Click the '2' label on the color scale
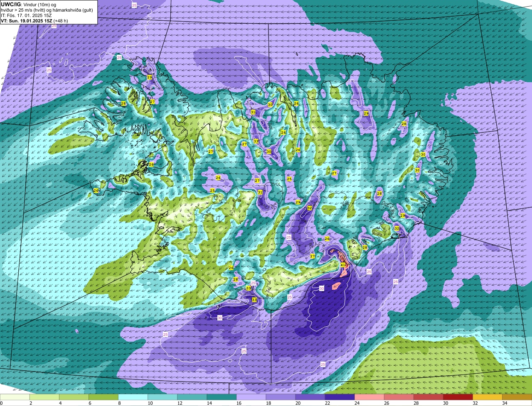This screenshot has width=532, height=406. 31,403
